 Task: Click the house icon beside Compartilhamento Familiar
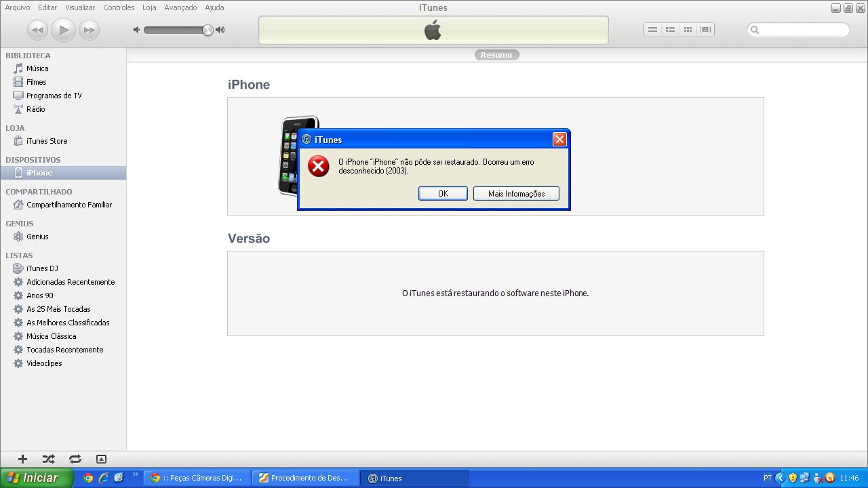[18, 205]
